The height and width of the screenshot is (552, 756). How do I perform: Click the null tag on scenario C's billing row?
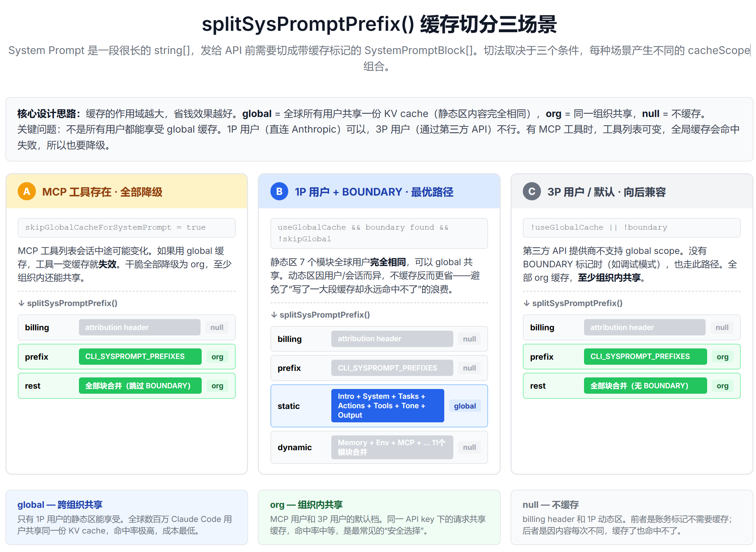coord(722,327)
